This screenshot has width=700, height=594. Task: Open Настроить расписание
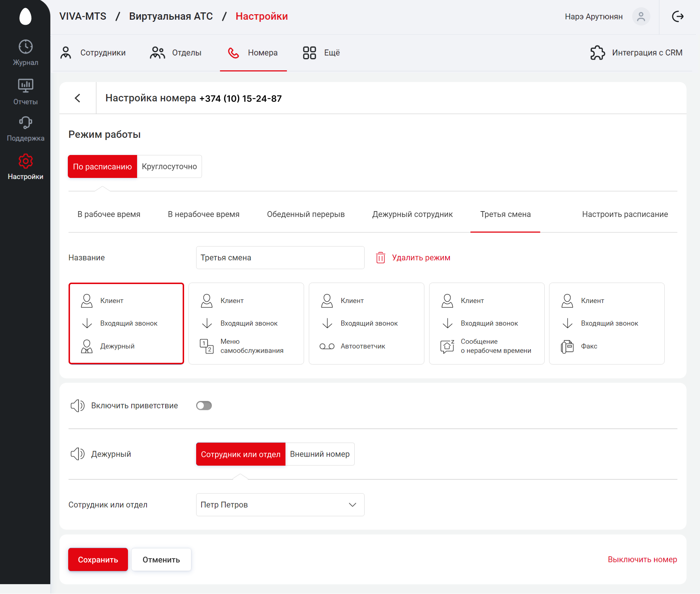625,214
